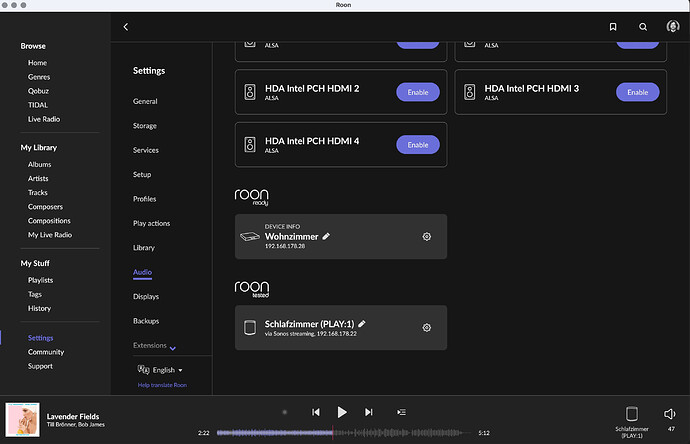The image size is (690, 444).
Task: Click the Lavender Fields track title
Action: (73, 416)
